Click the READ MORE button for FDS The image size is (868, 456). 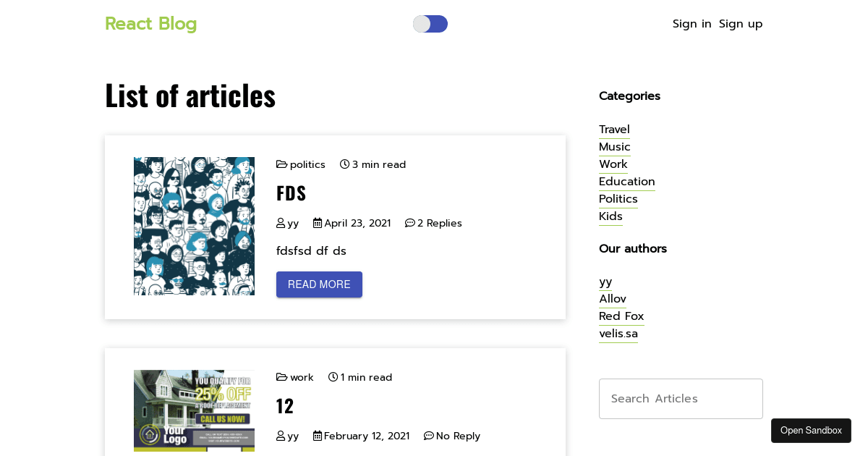[x=319, y=284]
